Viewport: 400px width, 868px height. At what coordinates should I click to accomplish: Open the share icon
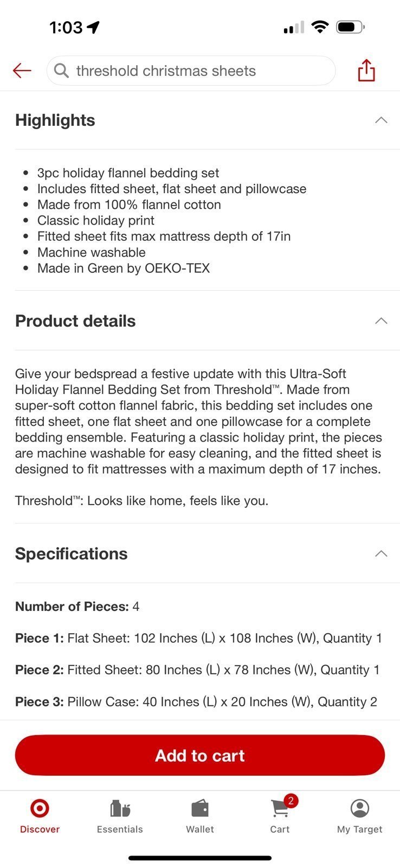pos(366,71)
